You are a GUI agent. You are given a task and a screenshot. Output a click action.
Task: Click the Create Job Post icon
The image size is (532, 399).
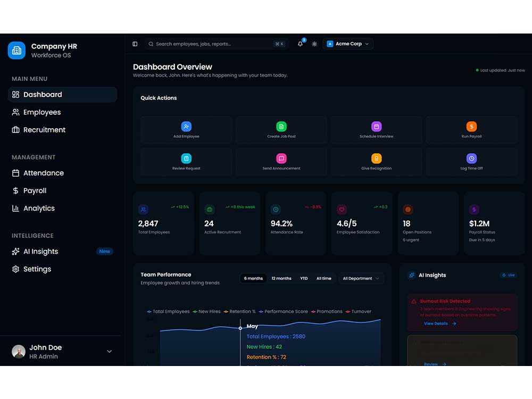click(281, 127)
